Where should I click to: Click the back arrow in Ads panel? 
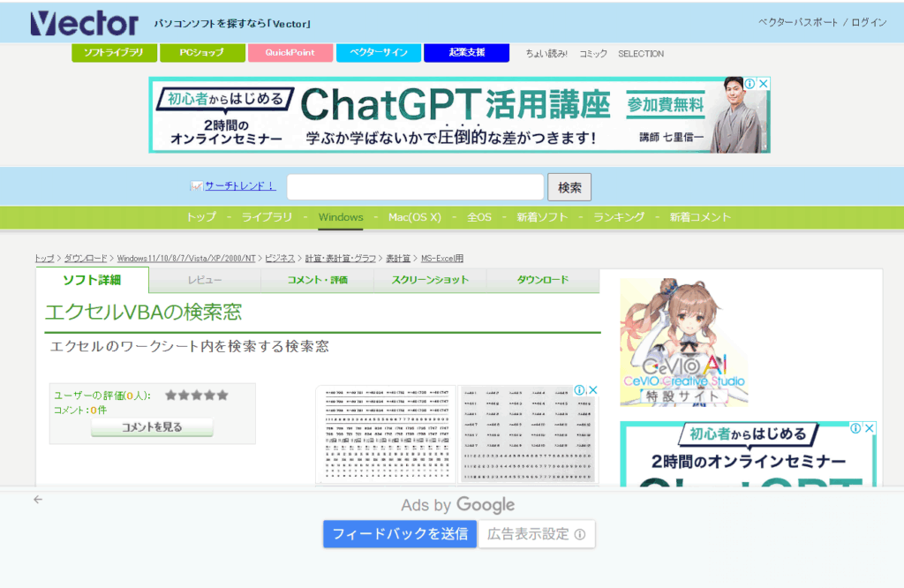coord(38,499)
